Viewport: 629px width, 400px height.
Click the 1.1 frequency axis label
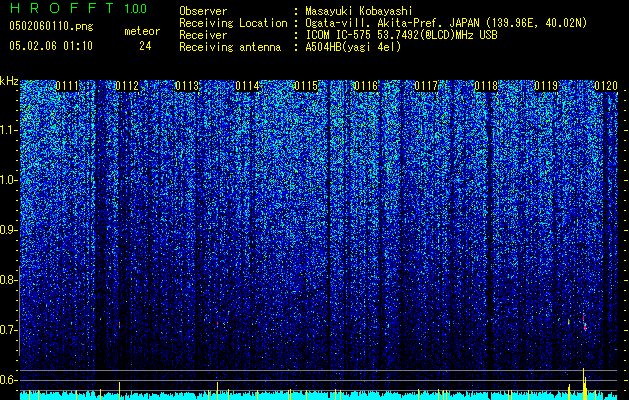click(9, 130)
